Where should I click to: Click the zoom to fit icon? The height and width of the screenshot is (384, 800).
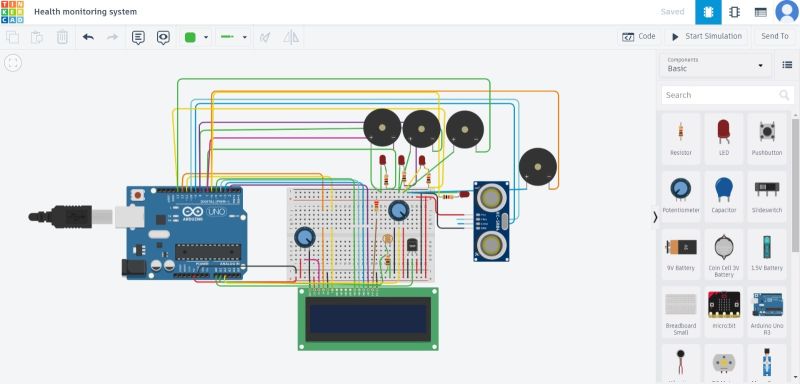[x=13, y=63]
